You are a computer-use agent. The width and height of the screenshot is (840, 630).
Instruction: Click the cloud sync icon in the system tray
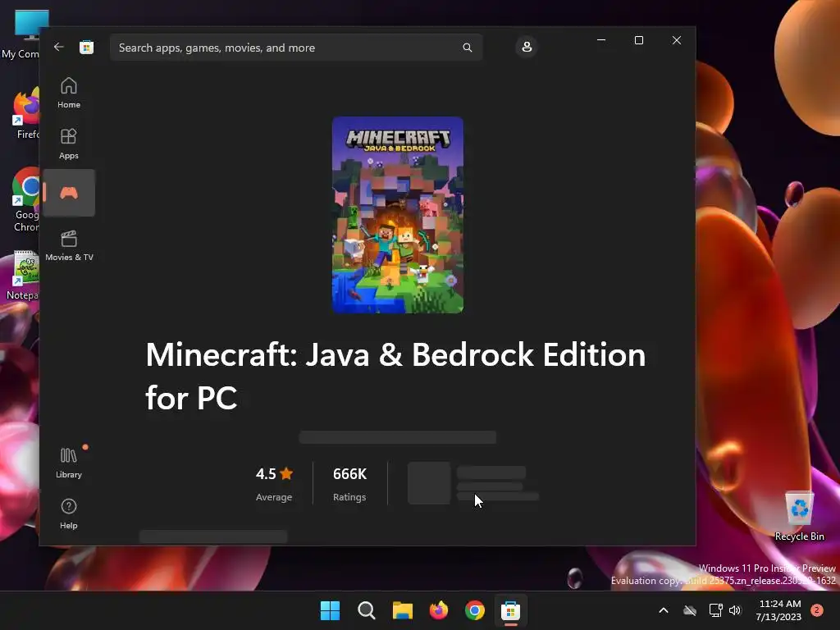coord(690,610)
